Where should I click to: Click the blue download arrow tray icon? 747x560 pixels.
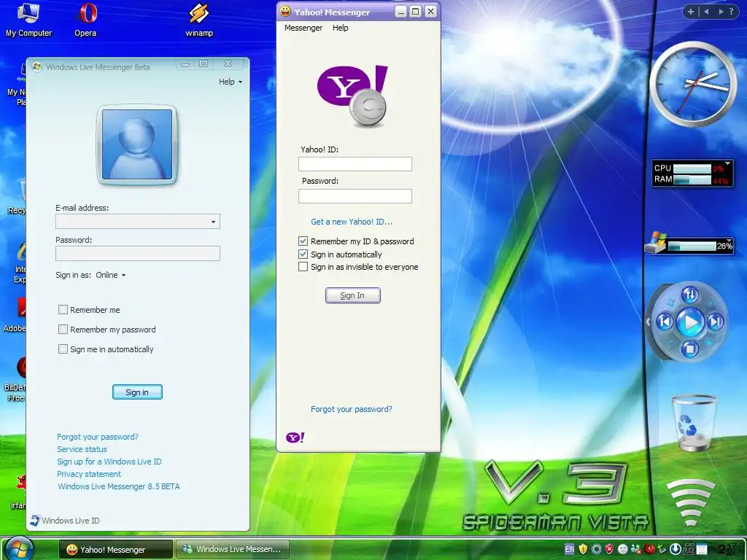tap(675, 550)
